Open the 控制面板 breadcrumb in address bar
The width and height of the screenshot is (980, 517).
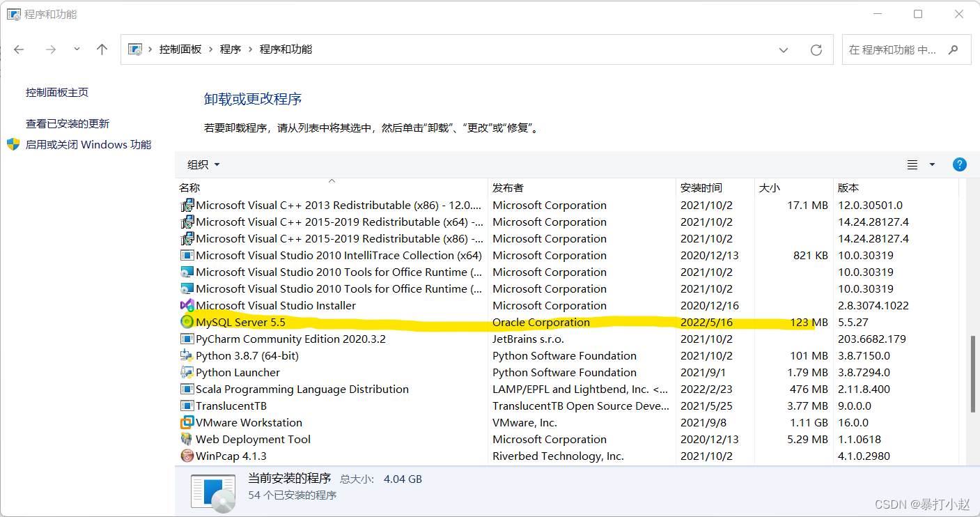[x=180, y=49]
